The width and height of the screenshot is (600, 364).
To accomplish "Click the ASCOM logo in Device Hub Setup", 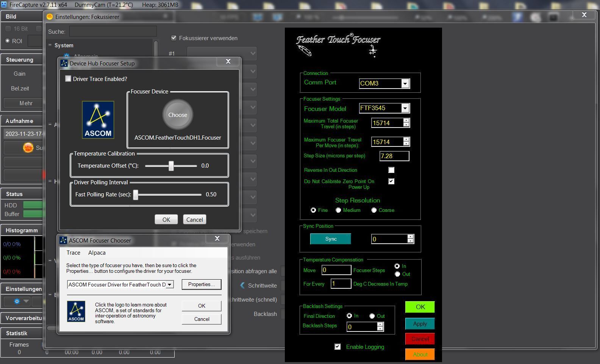I will tap(98, 120).
